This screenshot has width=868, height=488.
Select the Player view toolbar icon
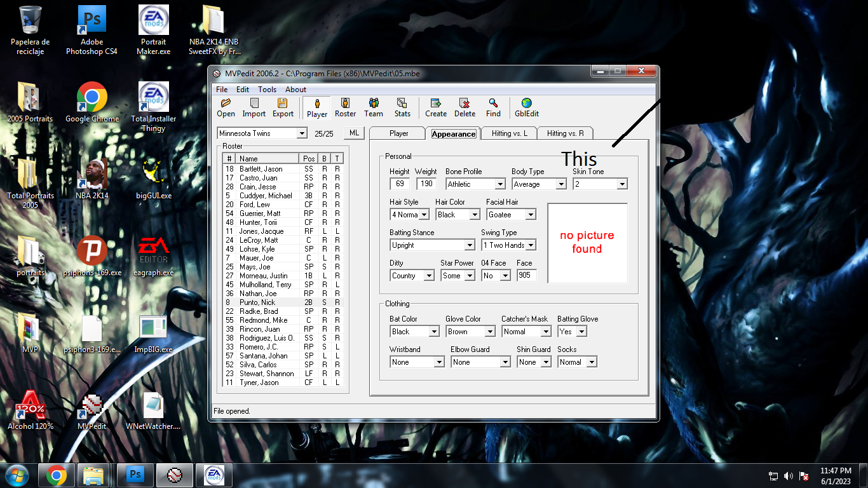317,108
